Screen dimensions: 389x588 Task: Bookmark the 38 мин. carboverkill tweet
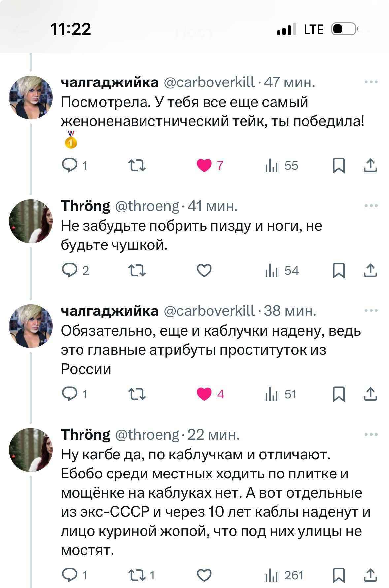point(339,394)
